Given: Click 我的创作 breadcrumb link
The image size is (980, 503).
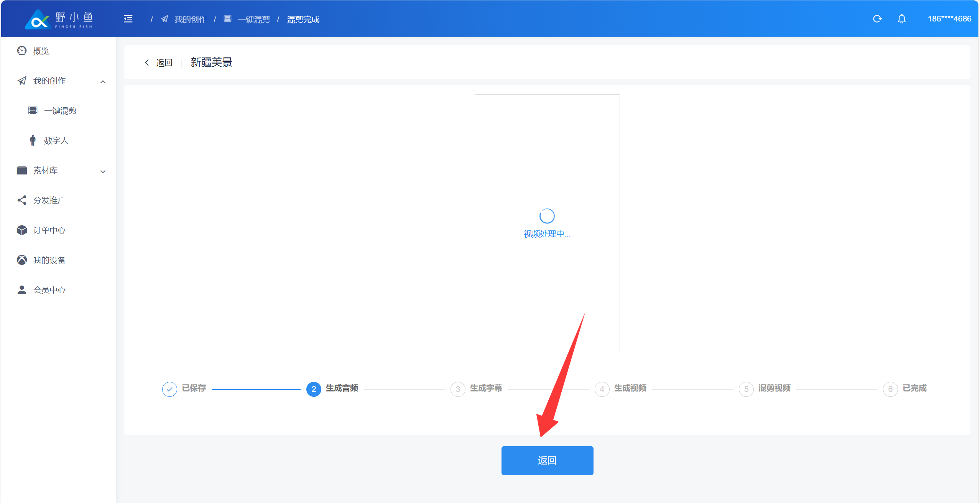Looking at the screenshot, I should click(x=190, y=19).
